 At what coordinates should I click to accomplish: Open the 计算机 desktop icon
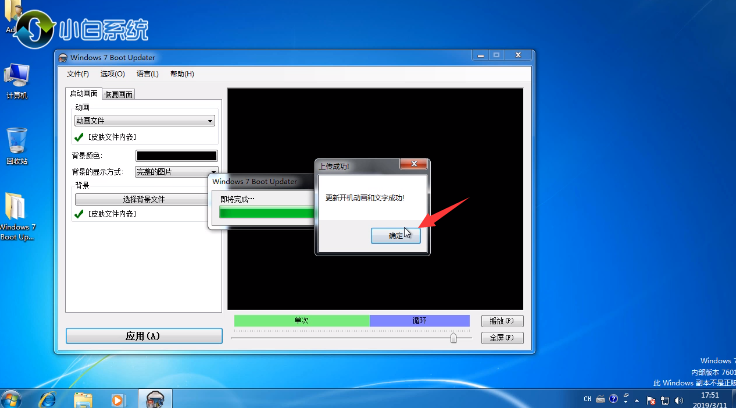click(x=16, y=82)
